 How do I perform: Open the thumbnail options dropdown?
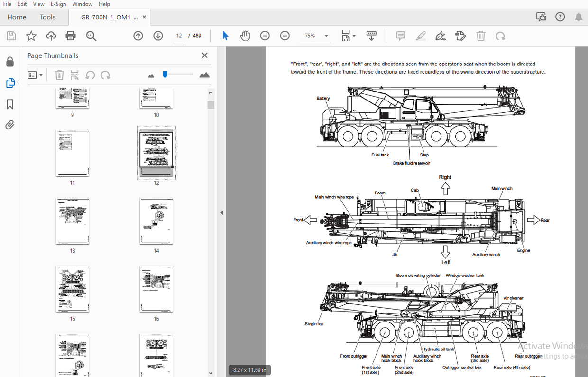35,74
